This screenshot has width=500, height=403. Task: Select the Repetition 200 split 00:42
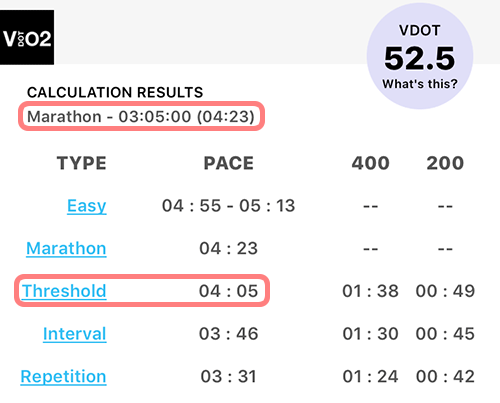445,377
